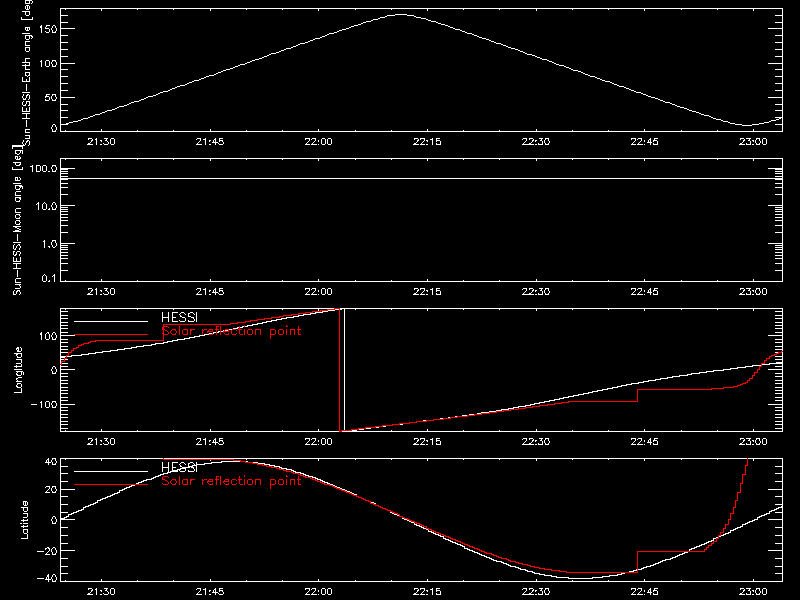Click 22:00 label under Earth angle plot
Image resolution: width=800 pixels, height=600 pixels.
click(x=318, y=142)
